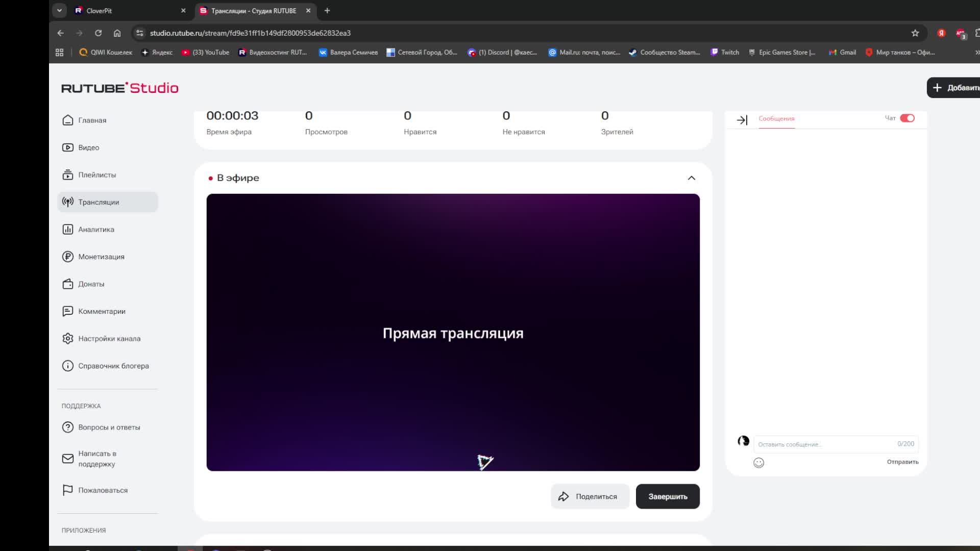The height and width of the screenshot is (551, 980).
Task: Open Twitch from the bookmarks bar
Action: [724, 52]
